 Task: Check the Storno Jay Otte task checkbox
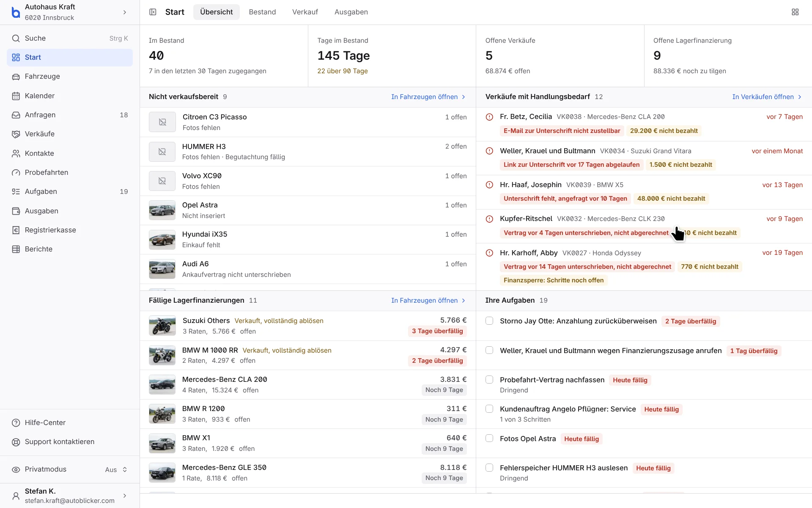pos(489,321)
